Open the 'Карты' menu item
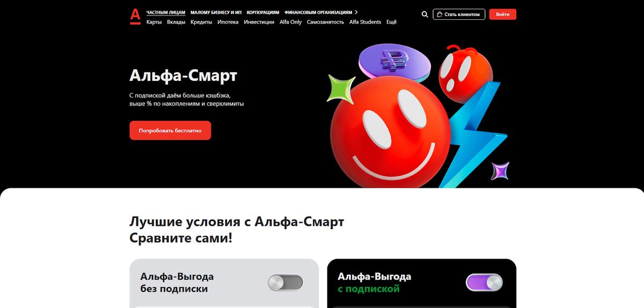This screenshot has width=644, height=308. [154, 22]
